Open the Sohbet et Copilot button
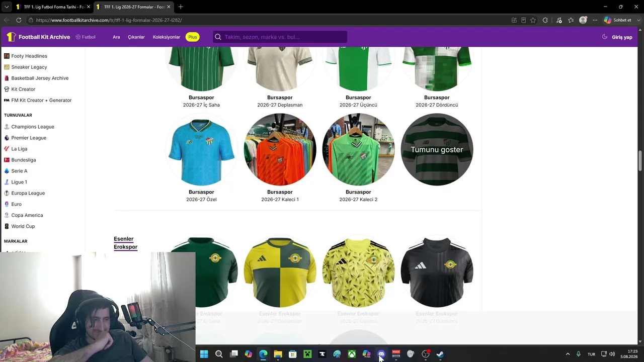The image size is (644, 362). point(618,20)
